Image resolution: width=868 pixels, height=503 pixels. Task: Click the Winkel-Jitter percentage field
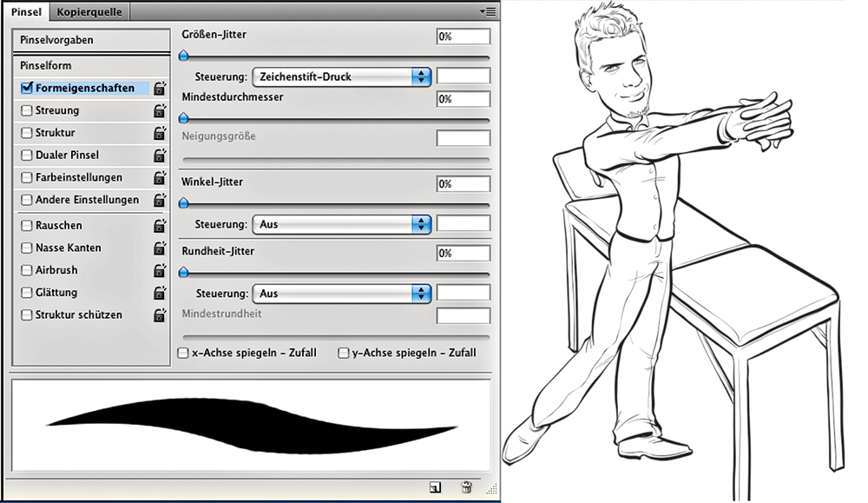coord(463,184)
